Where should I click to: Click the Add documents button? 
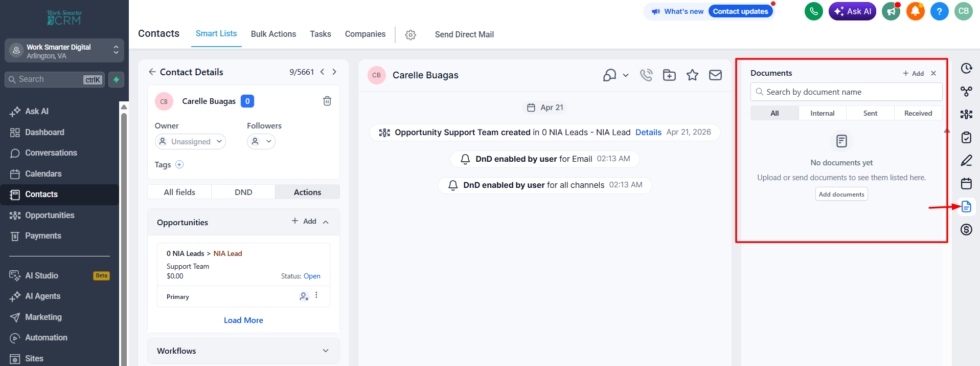(841, 194)
